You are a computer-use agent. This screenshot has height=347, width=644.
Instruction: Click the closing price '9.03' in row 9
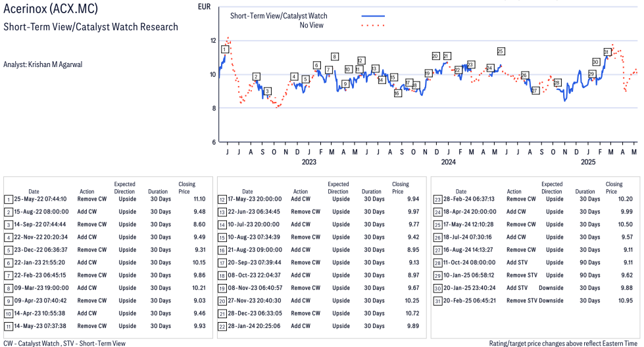tap(199, 300)
